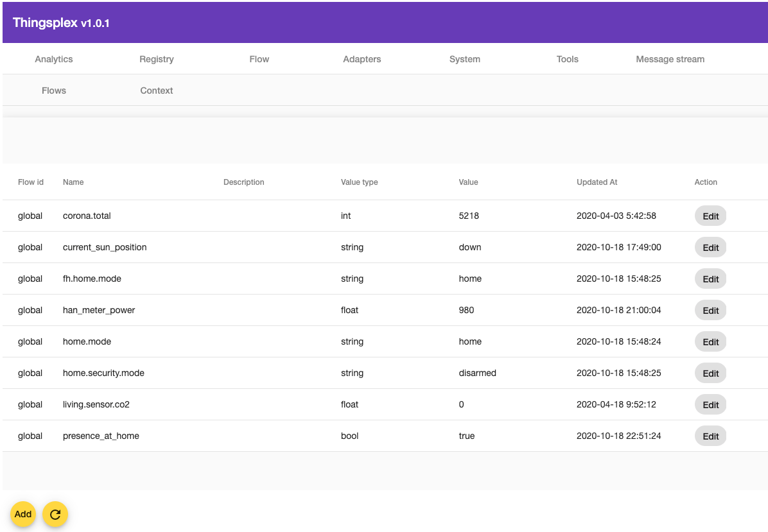Select the home.security.mode name cell
Image resolution: width=768 pixels, height=532 pixels.
coord(104,373)
